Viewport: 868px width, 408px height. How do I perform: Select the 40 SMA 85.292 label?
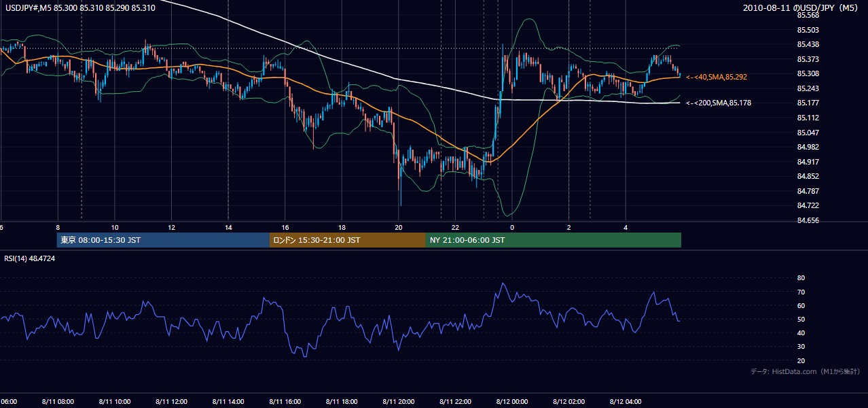(x=716, y=77)
